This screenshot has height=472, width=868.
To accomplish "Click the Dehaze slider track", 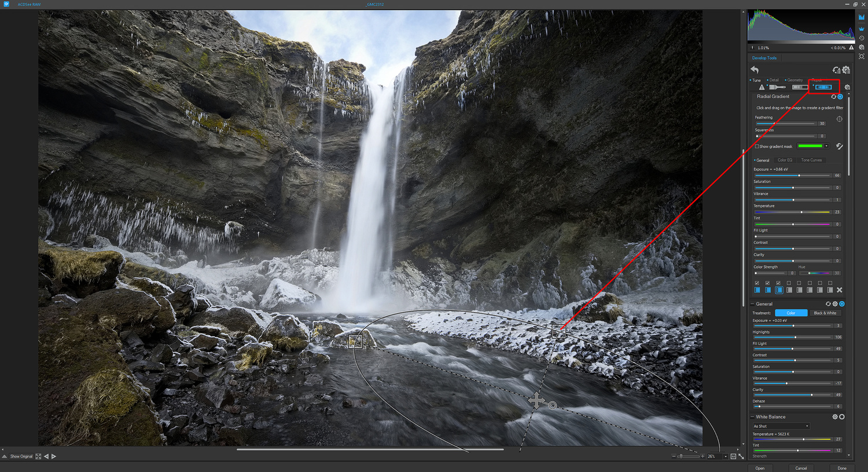I will click(x=792, y=406).
